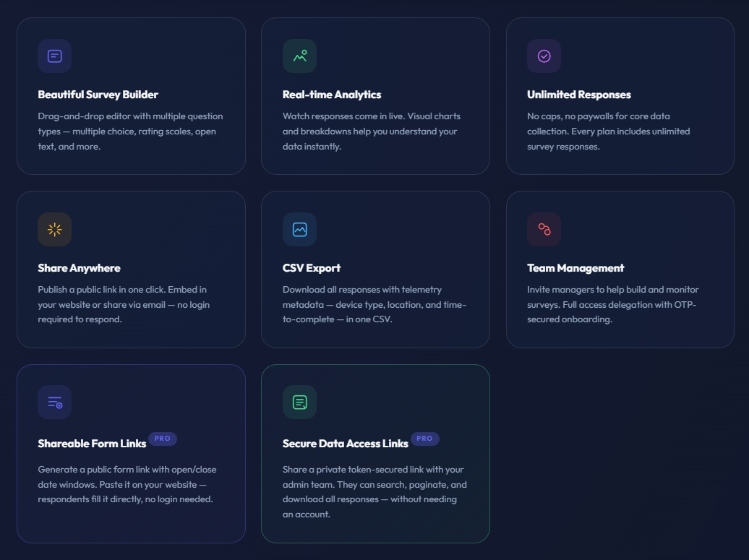Click the Team Management link icon
The image size is (749, 560).
(x=544, y=229)
